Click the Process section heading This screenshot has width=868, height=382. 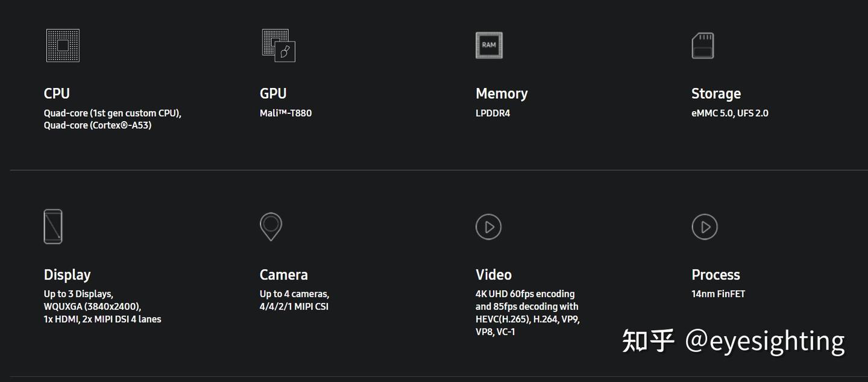tap(715, 275)
